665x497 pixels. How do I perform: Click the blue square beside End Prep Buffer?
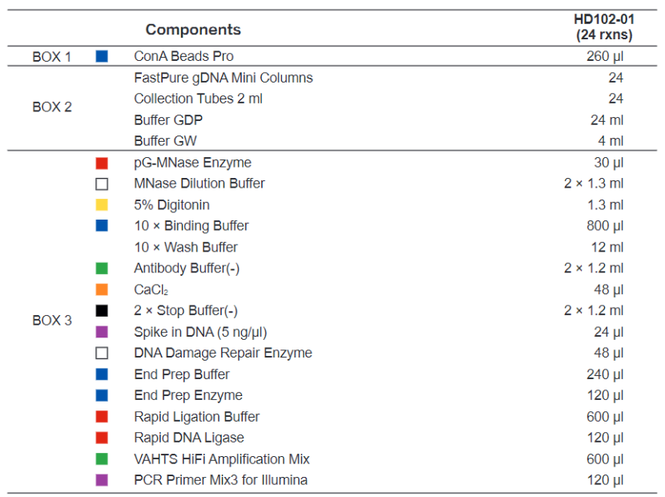102,374
